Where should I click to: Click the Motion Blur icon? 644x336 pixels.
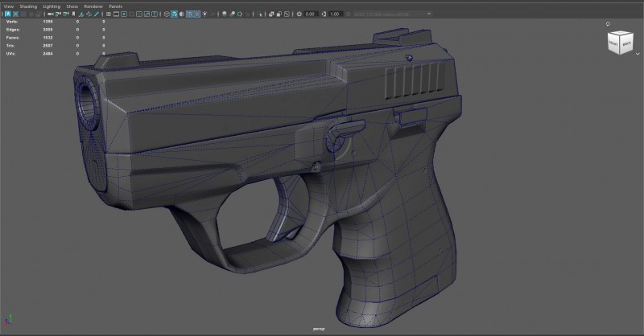232,14
